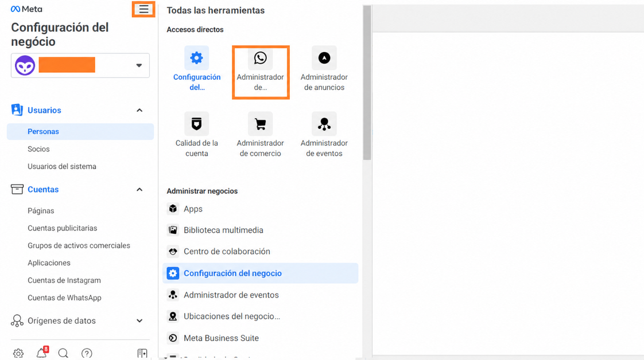Click the business account avatar icon
Viewport: 644px width, 360px height.
(x=25, y=65)
